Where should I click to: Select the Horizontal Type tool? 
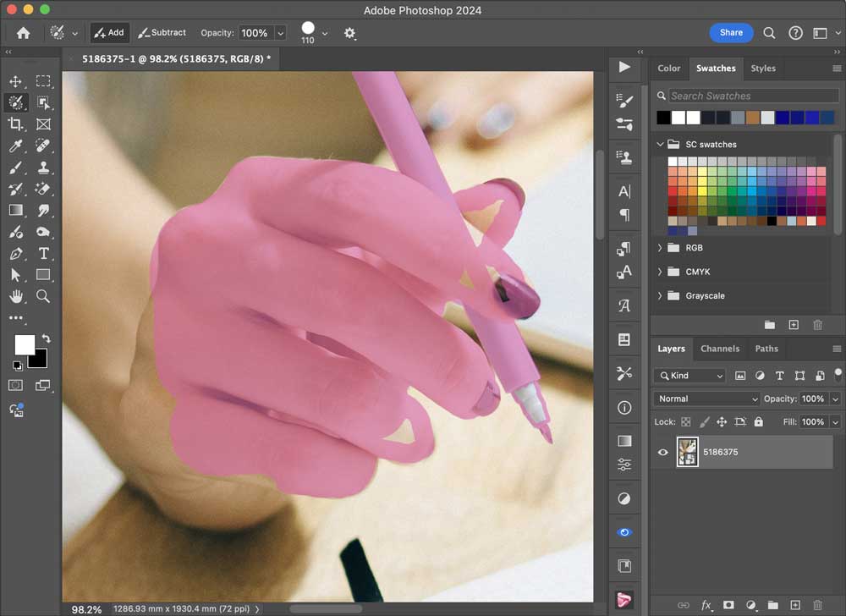coord(43,254)
